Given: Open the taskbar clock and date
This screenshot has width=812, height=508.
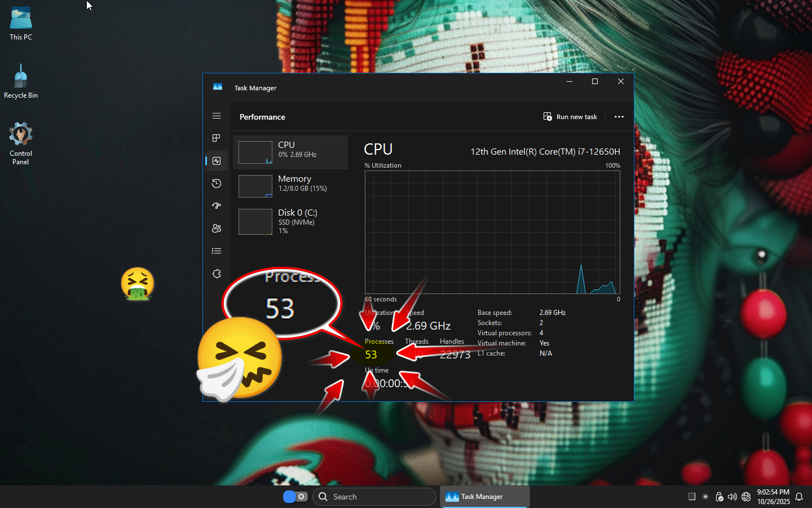Looking at the screenshot, I should click(x=773, y=497).
